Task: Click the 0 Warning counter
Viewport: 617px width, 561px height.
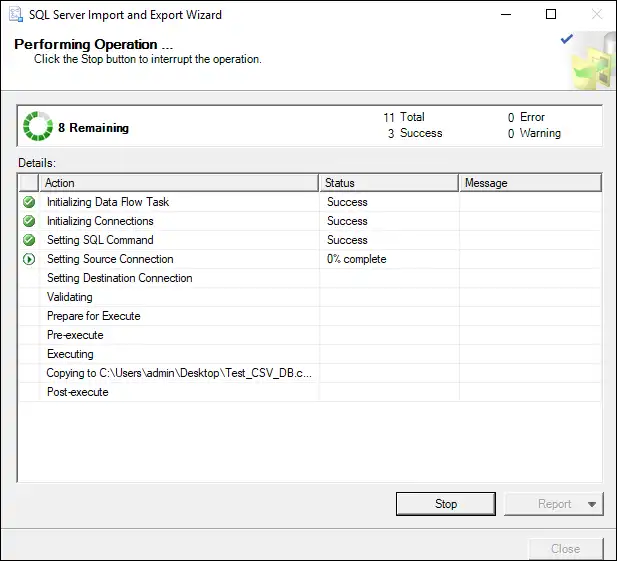Action: point(534,133)
